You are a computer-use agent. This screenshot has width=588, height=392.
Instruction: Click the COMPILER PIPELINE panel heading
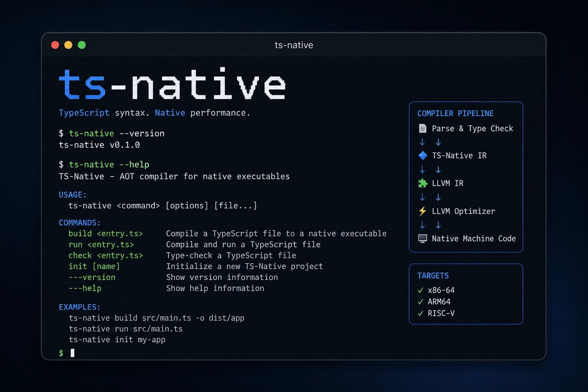(x=456, y=113)
